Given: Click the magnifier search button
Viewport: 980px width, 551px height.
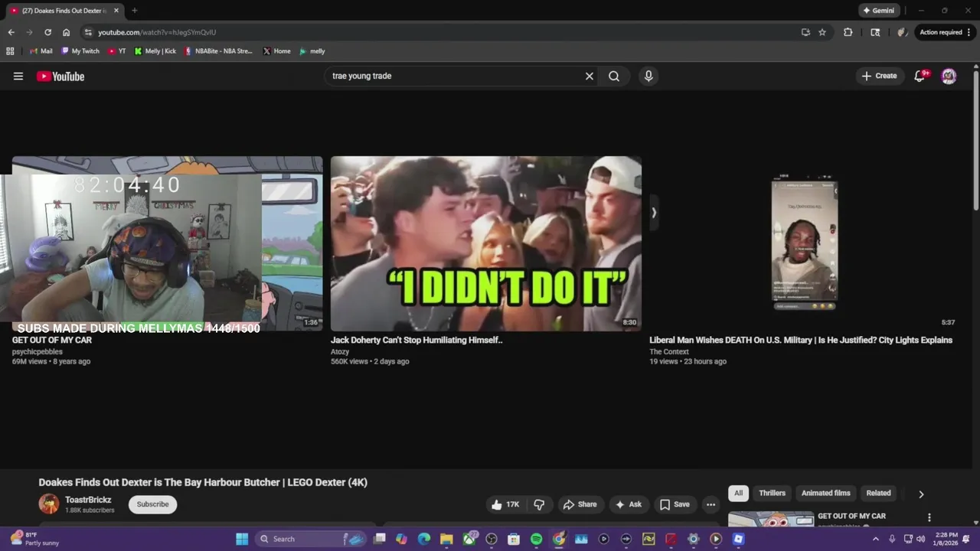Looking at the screenshot, I should (614, 76).
